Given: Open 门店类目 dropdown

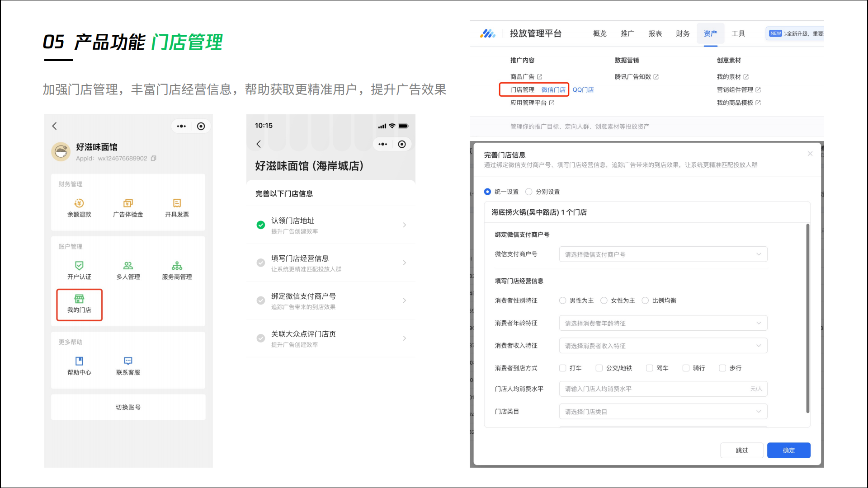Looking at the screenshot, I should tap(663, 412).
